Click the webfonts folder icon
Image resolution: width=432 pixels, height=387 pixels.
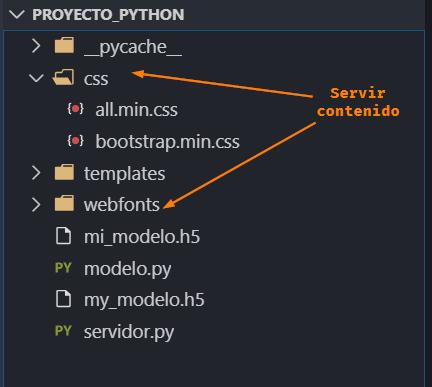click(x=64, y=203)
